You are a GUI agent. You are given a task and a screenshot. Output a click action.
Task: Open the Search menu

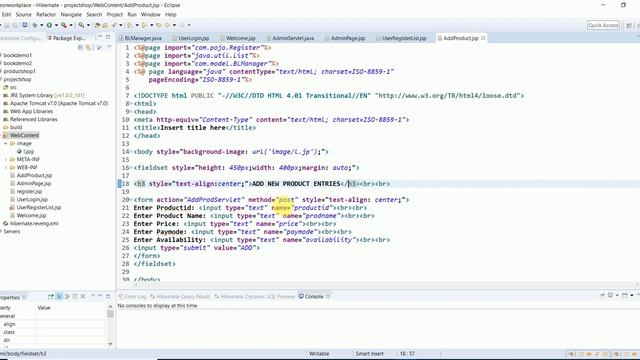(x=94, y=14)
